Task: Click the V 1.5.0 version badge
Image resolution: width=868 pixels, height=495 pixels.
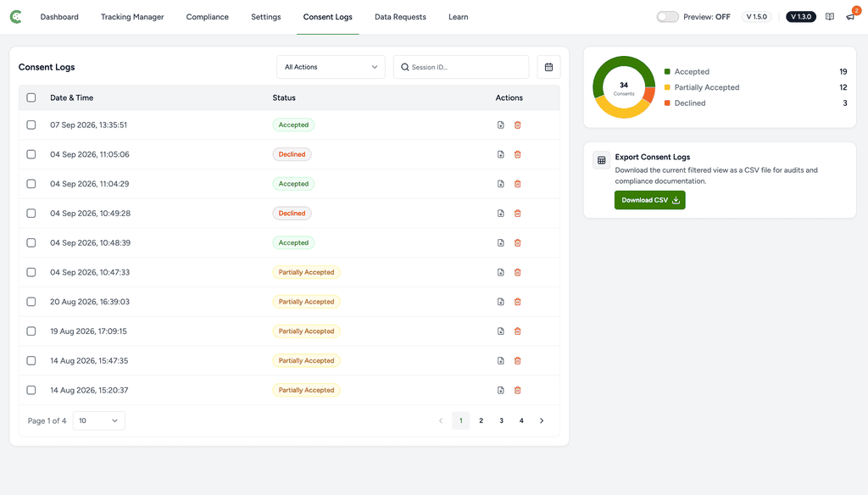Action: coord(757,17)
